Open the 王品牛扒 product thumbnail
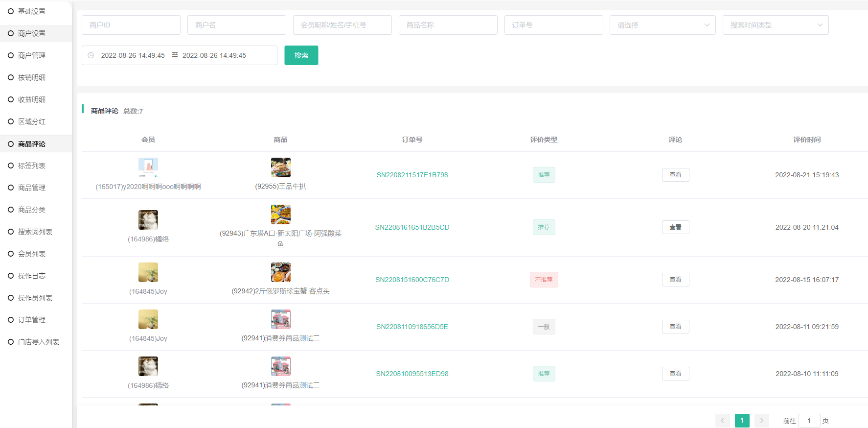 pos(280,167)
